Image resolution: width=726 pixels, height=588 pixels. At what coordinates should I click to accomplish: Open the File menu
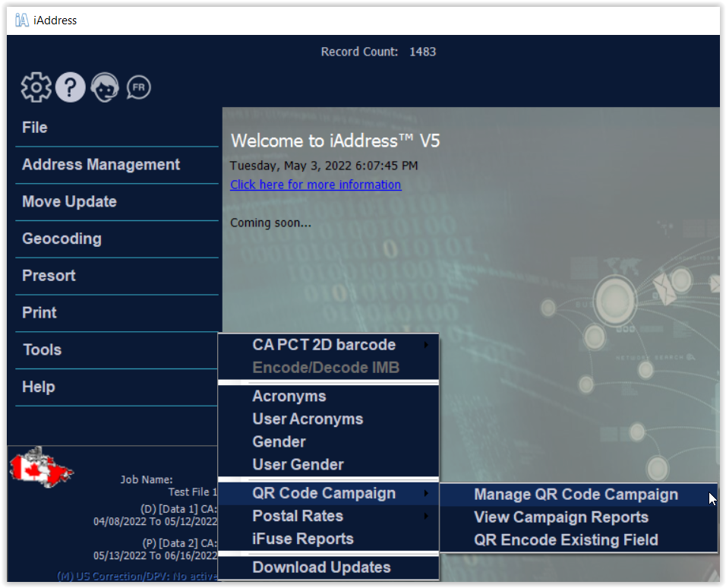pos(117,128)
